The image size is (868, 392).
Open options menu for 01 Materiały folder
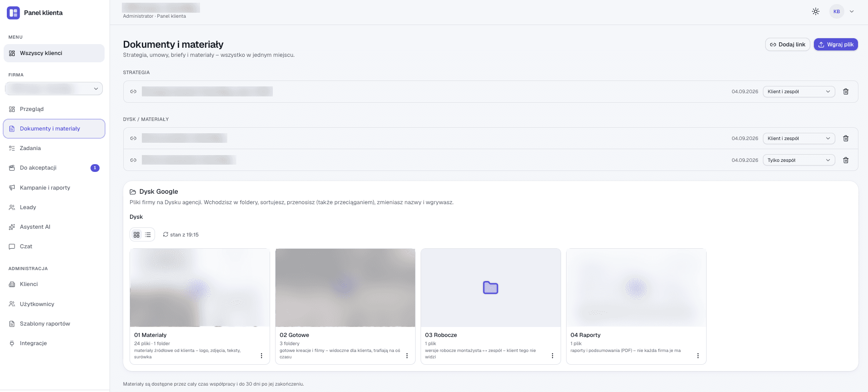(x=261, y=356)
